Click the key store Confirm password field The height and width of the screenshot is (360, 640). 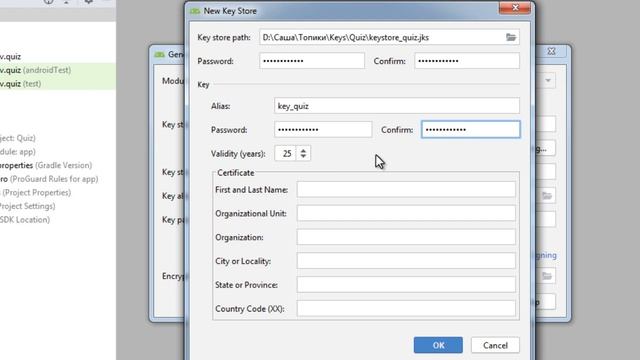pos(467,61)
